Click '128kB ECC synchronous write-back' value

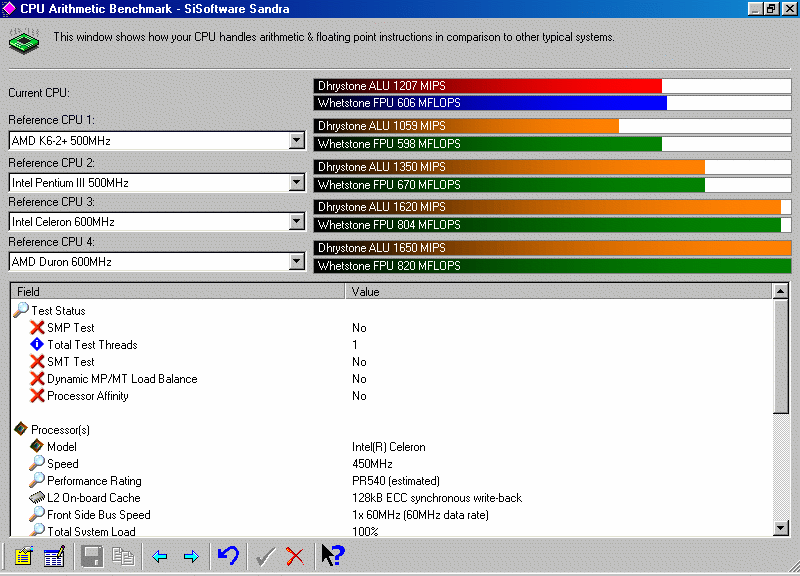(x=437, y=497)
